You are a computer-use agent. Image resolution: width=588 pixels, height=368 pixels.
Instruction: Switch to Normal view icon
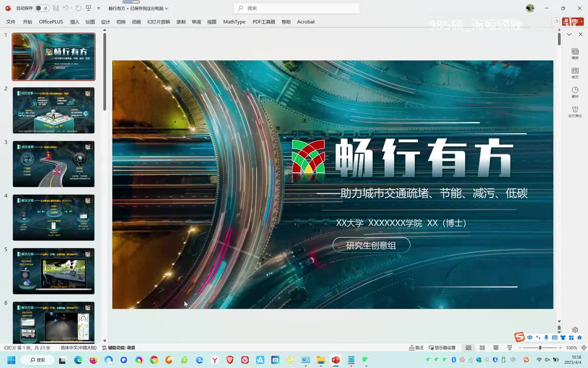click(x=469, y=348)
